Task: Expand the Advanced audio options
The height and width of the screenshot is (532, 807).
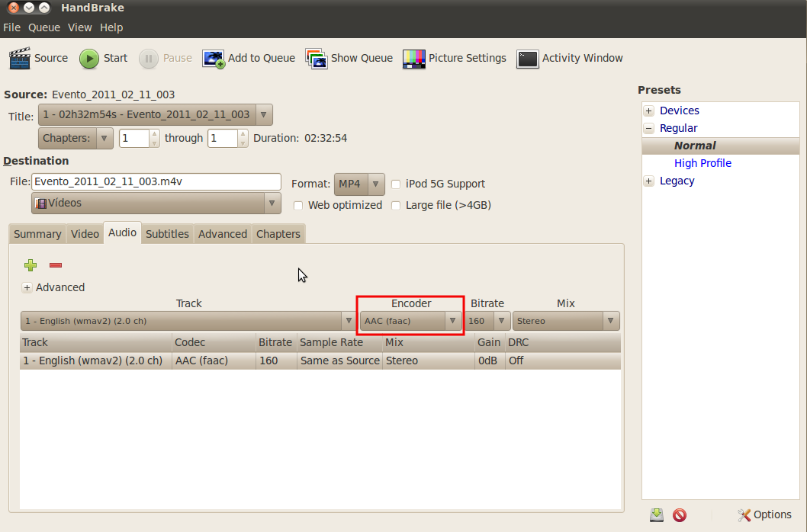Action: (27, 287)
